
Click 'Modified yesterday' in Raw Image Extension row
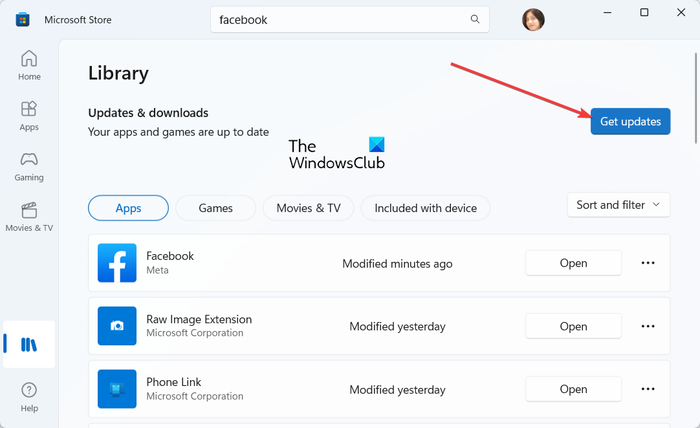(397, 327)
